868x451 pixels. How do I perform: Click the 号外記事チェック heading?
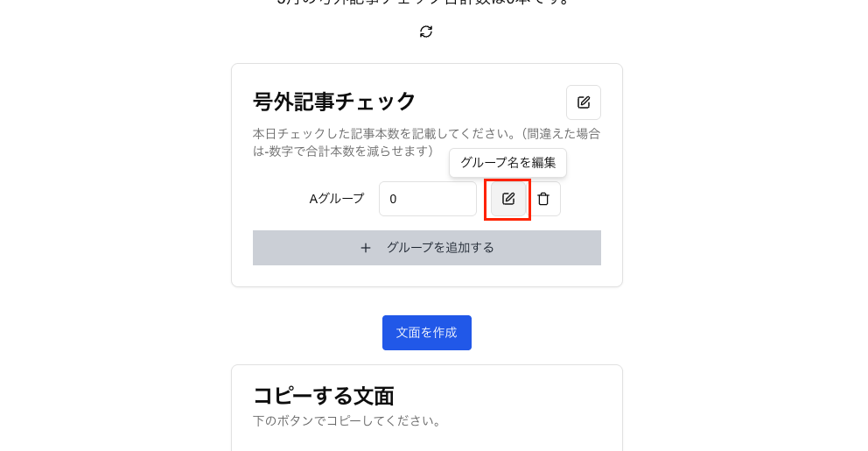tap(333, 102)
